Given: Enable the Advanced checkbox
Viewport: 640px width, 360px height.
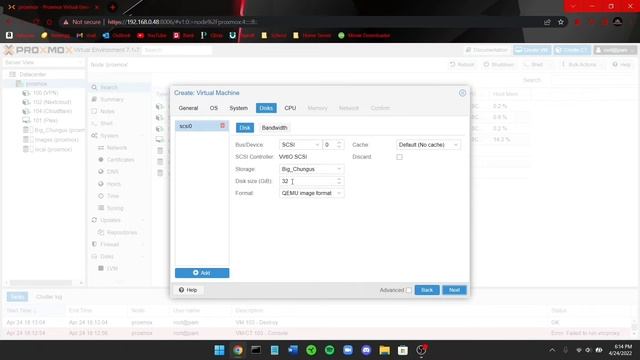Looking at the screenshot, I should click(x=409, y=290).
